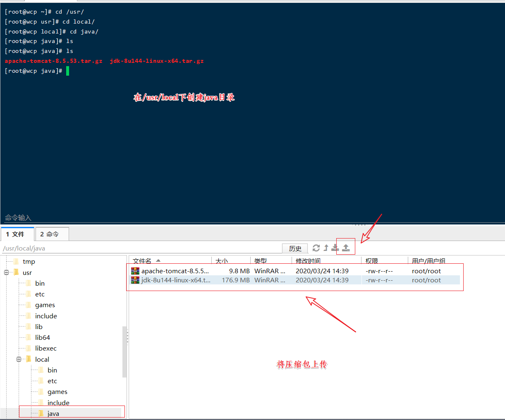Viewport: 505px width, 420px height.
Task: Sort by the 用户/用户组 column header
Action: point(434,261)
